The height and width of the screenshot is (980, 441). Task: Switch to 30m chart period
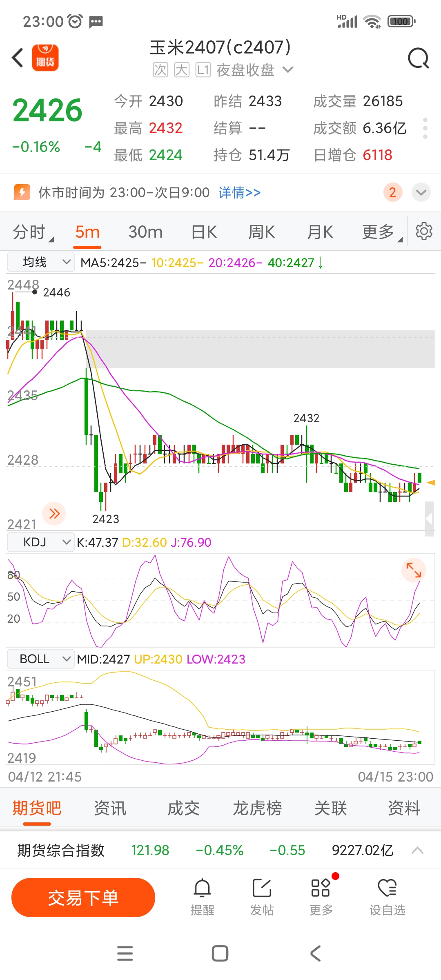tap(145, 232)
